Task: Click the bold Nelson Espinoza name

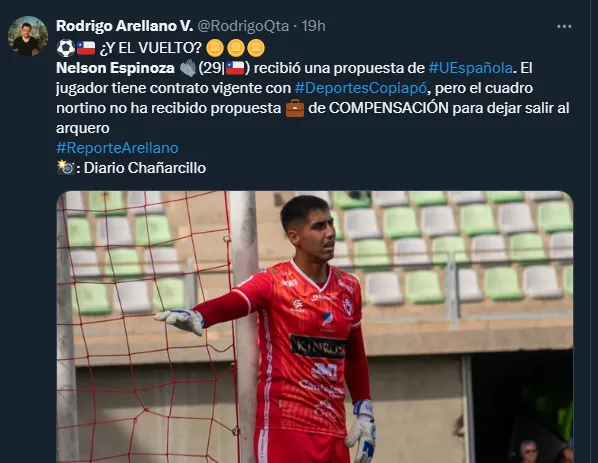Action: (x=115, y=68)
